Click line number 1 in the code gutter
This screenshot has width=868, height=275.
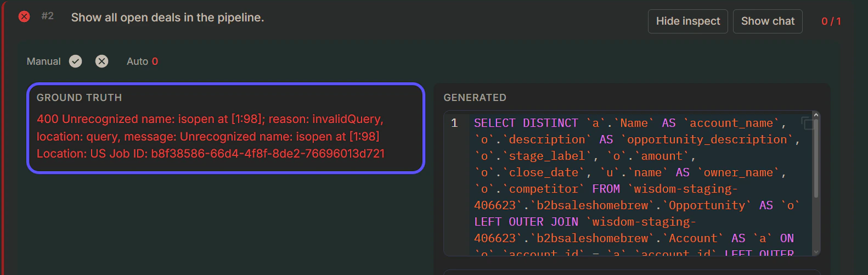(x=454, y=123)
